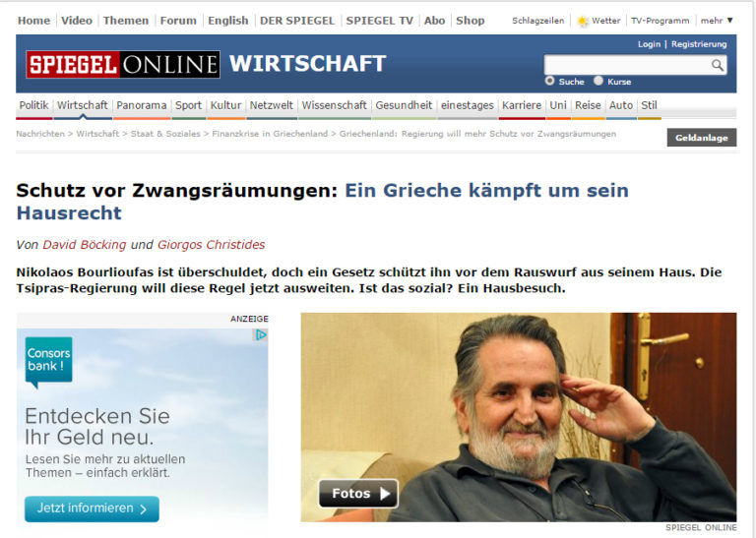
Task: Open the Politik section tab
Action: tap(33, 105)
